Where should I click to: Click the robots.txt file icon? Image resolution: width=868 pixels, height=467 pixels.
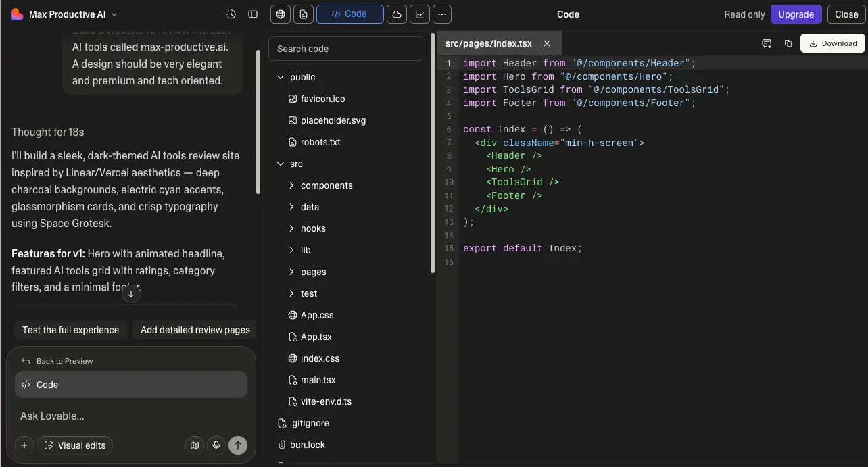(293, 142)
